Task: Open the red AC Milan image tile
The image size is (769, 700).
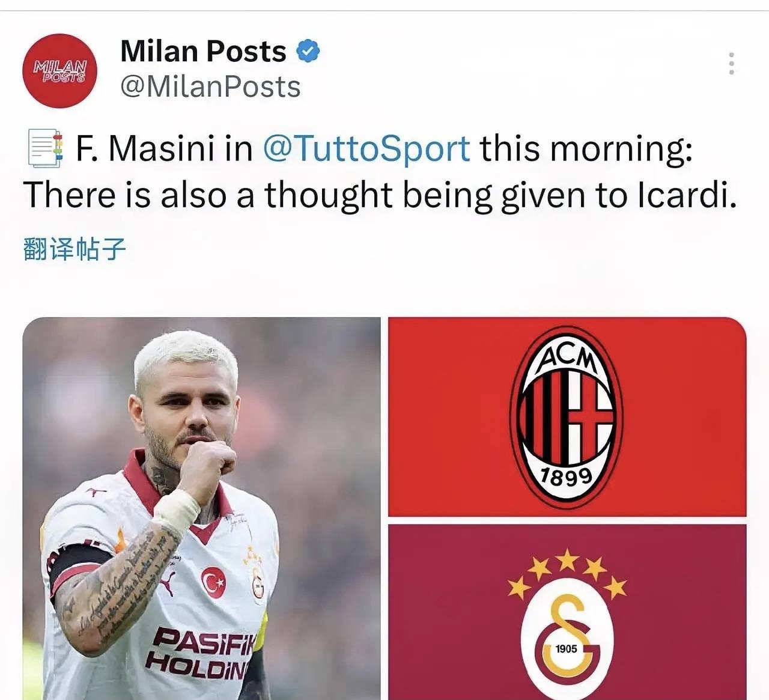Action: (x=567, y=416)
